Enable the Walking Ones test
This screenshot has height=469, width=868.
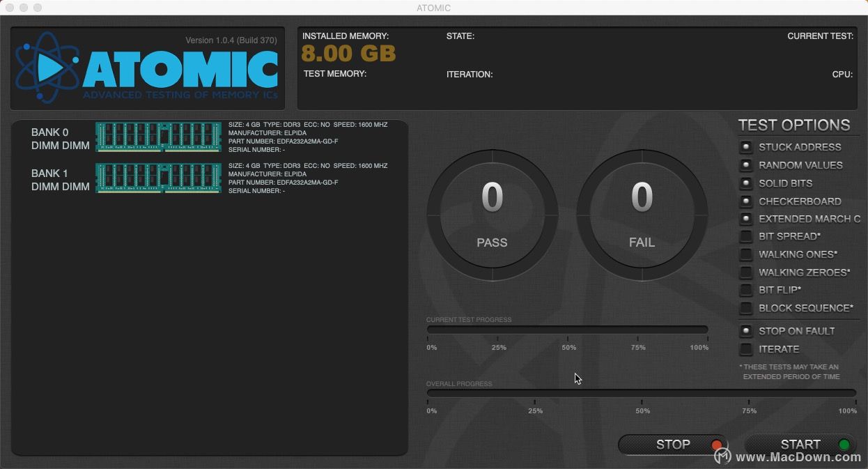[746, 254]
